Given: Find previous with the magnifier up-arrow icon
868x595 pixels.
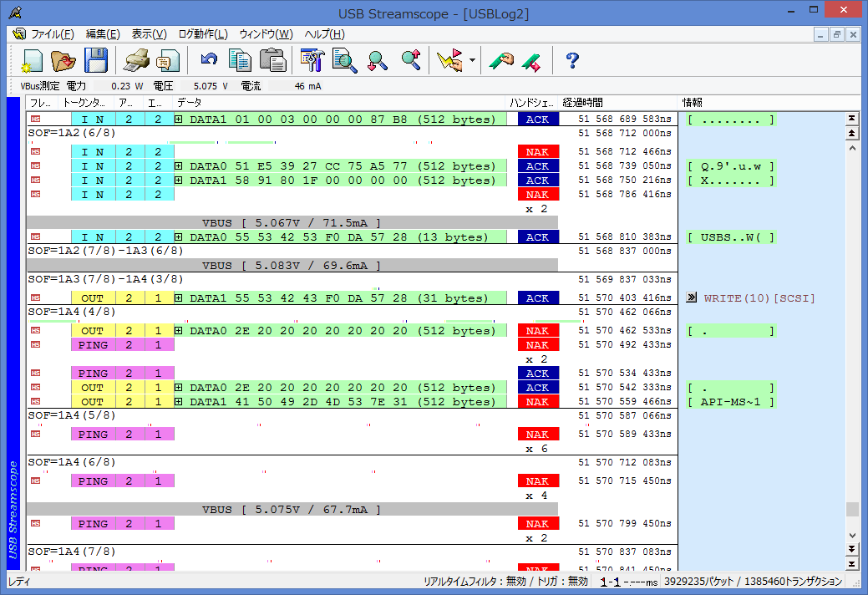Looking at the screenshot, I should [x=411, y=60].
